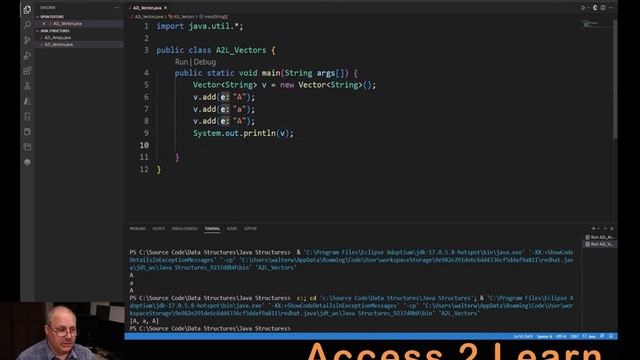Open the editor more actions menu
Viewport: 640px width, 360px height.
click(611, 8)
